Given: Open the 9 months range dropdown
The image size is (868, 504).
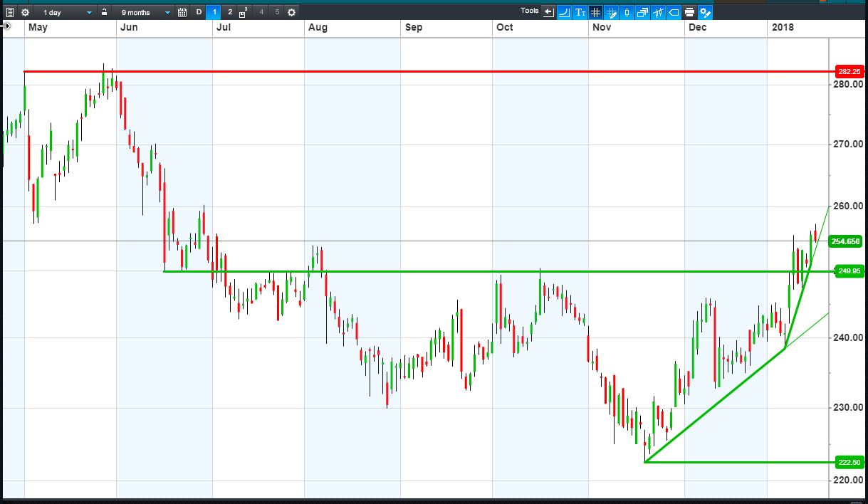Looking at the screenshot, I should point(145,12).
